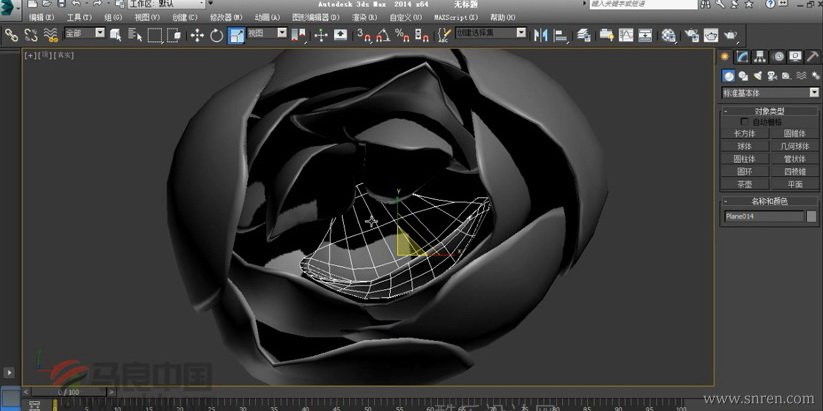
Task: Click the Select and Link chain icon
Action: pos(12,35)
